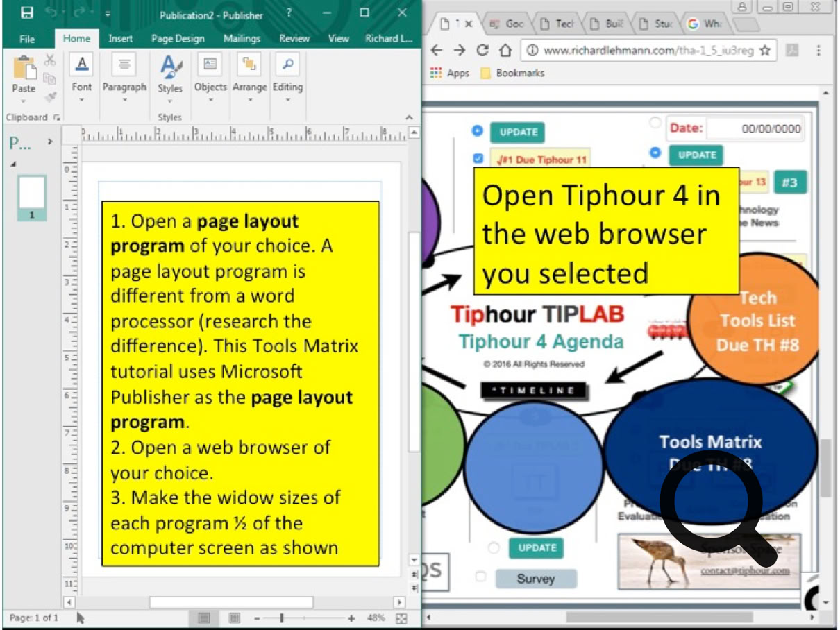Switch to two-page spread view icon
Image resolution: width=840 pixels, height=630 pixels.
(235, 618)
